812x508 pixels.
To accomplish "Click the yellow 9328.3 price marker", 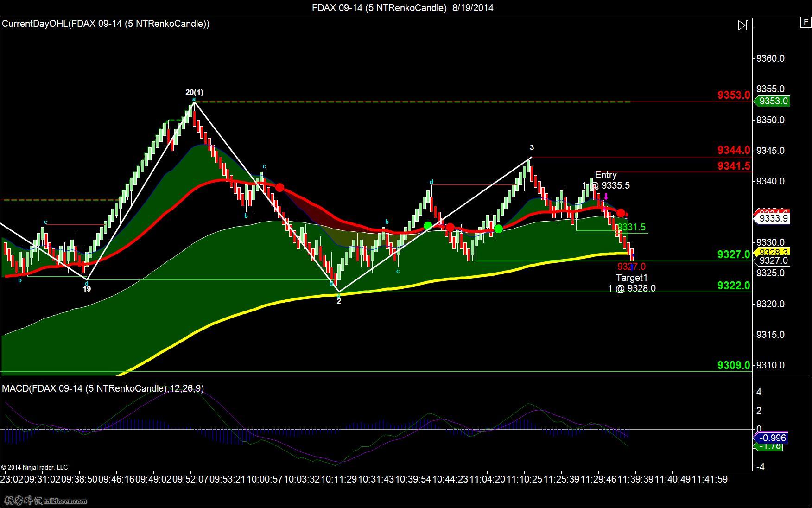I will 773,252.
